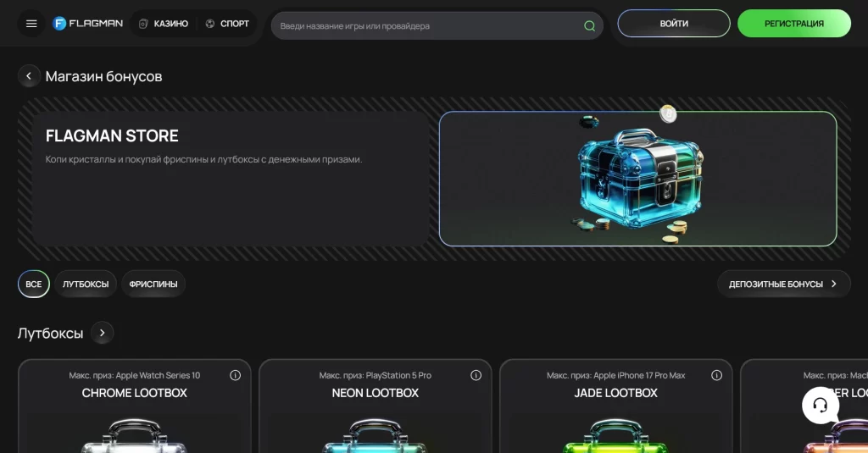Open the live support headset chat
The image size is (868, 453).
click(820, 406)
